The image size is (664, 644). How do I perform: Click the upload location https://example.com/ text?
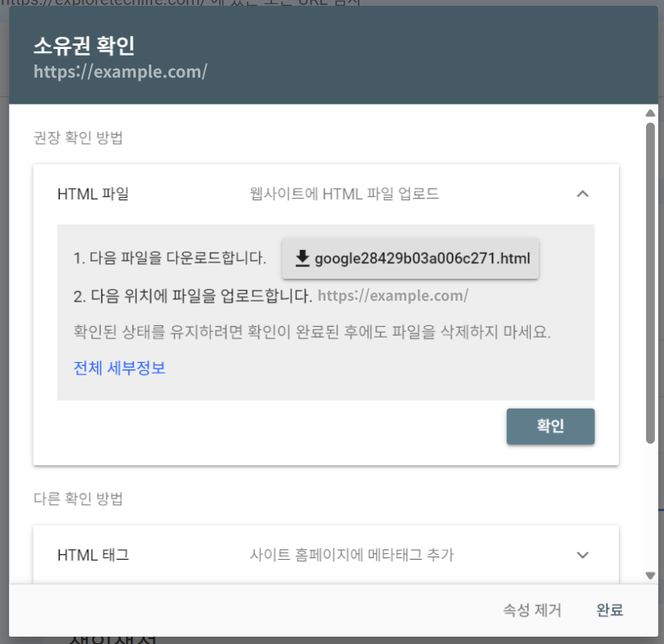click(393, 296)
